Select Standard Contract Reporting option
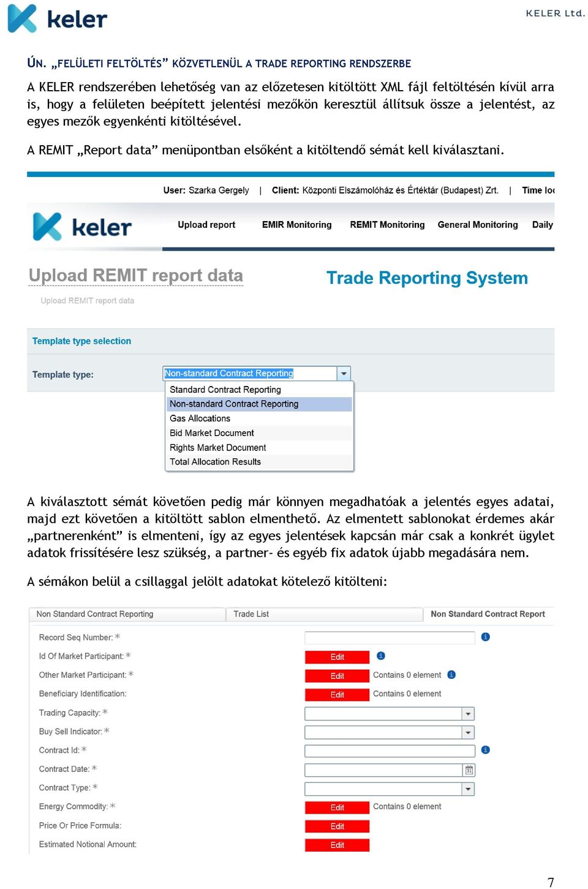Viewport: 588px width, 889px height. [x=259, y=390]
